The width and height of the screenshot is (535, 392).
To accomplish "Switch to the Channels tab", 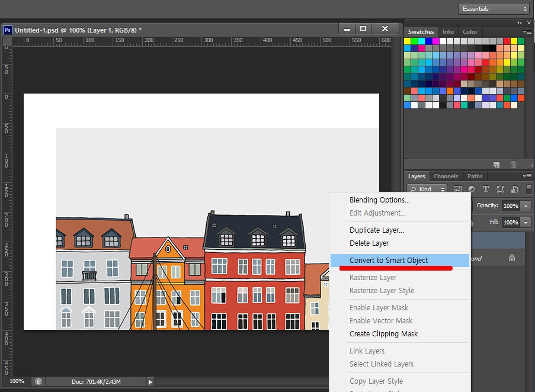I will (x=446, y=176).
